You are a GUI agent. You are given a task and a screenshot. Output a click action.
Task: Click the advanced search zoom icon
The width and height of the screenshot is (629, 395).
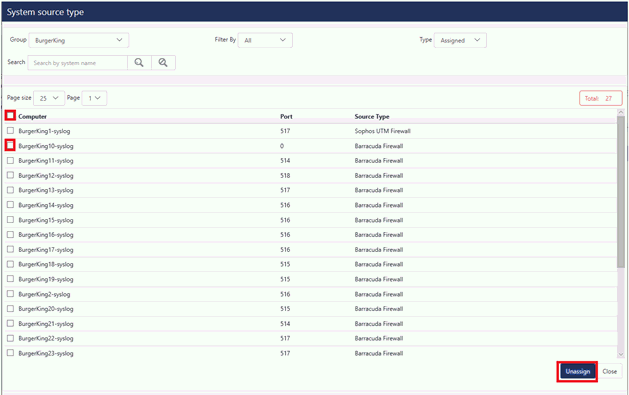click(x=163, y=63)
